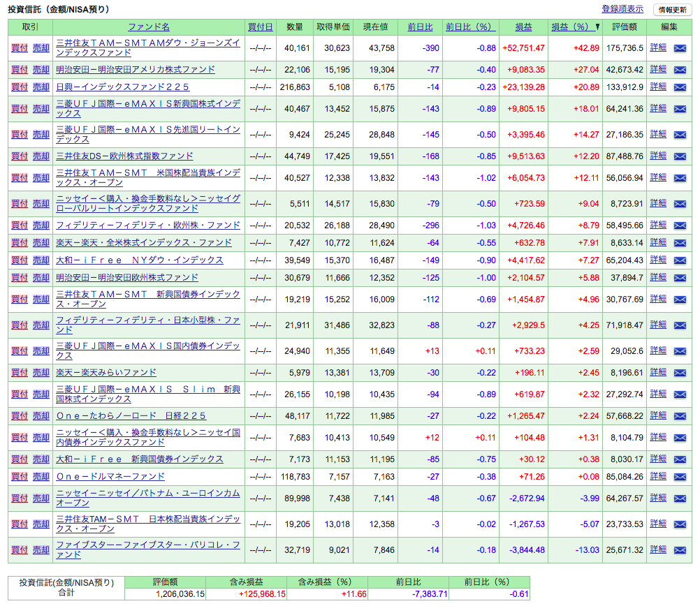This screenshot has width=700, height=606.
Task: Open 詳細 for ニッセイ国内債券インデックスファンド
Action: tap(658, 437)
